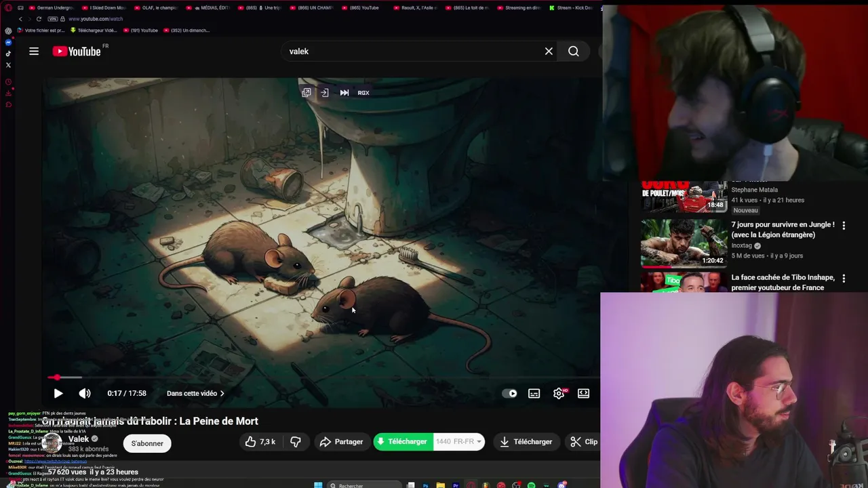Open Premiere Pro from the taskbar
Screen dimensions: 868x488
pyautogui.click(x=456, y=485)
